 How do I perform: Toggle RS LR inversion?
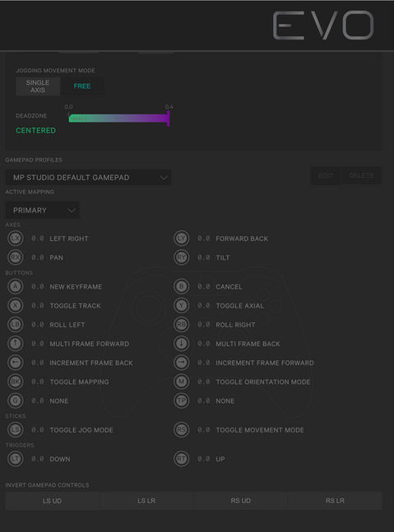pyautogui.click(x=335, y=501)
